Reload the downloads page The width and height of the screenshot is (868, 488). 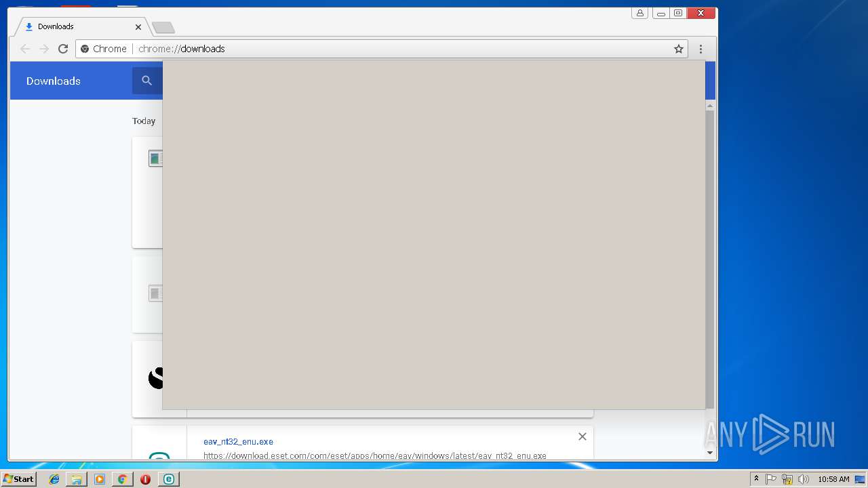pyautogui.click(x=63, y=49)
